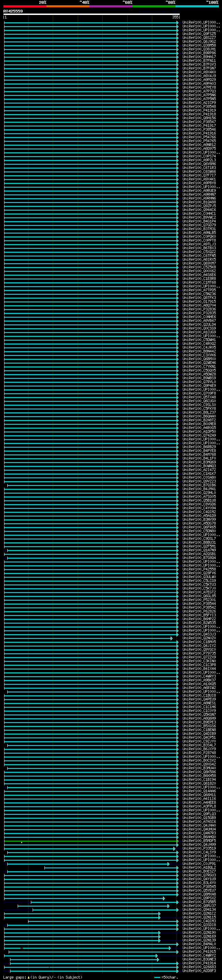
Task: Click the UniRef100_B7FGV3 label
Action: point(199,64)
